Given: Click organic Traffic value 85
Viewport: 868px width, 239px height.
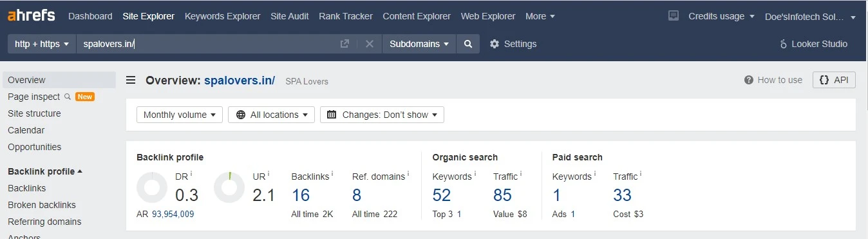Looking at the screenshot, I should click(x=502, y=195).
